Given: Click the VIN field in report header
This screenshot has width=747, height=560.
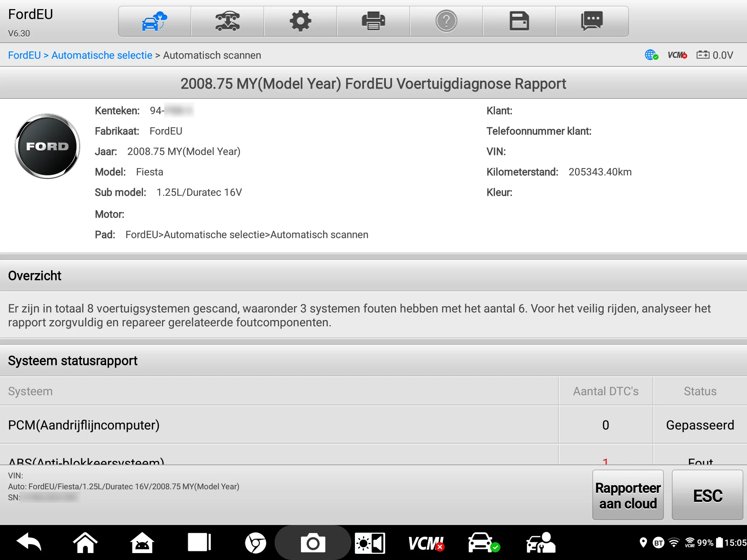Looking at the screenshot, I should pos(496,151).
